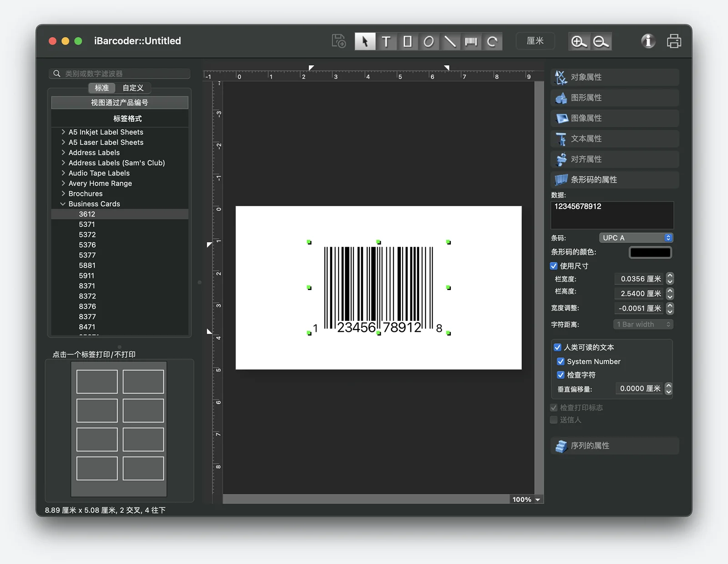Zoom out with magnifier minus
The image size is (728, 564).
pos(601,41)
